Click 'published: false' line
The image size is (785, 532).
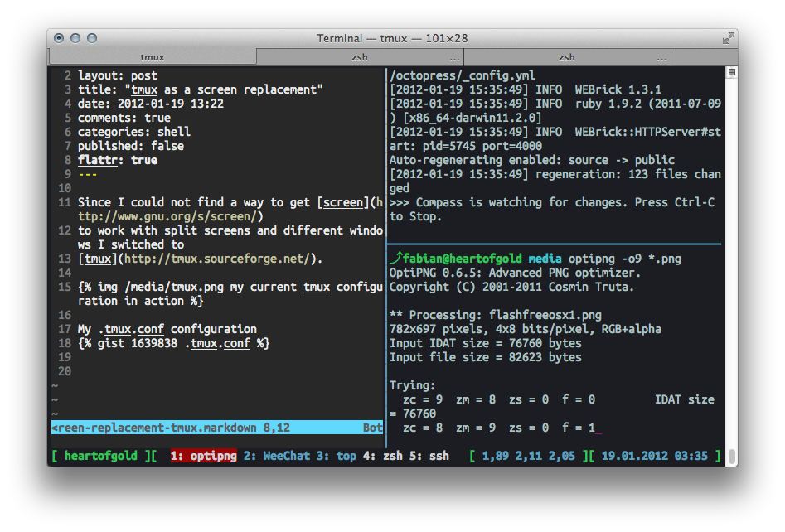[131, 146]
